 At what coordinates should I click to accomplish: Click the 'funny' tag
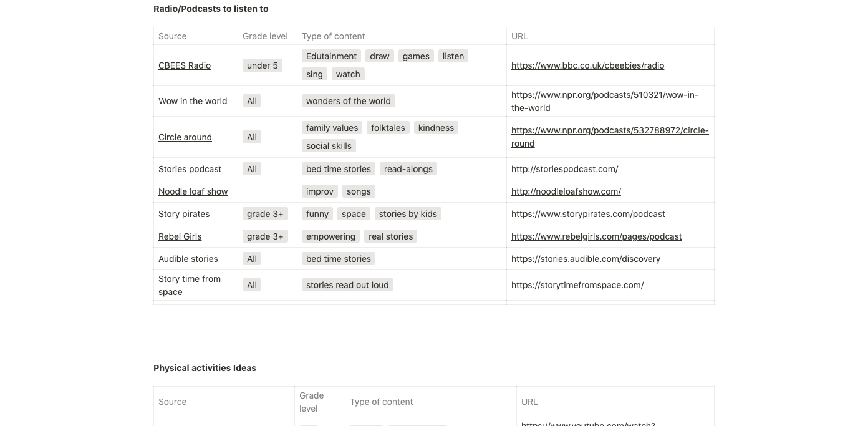(x=317, y=214)
